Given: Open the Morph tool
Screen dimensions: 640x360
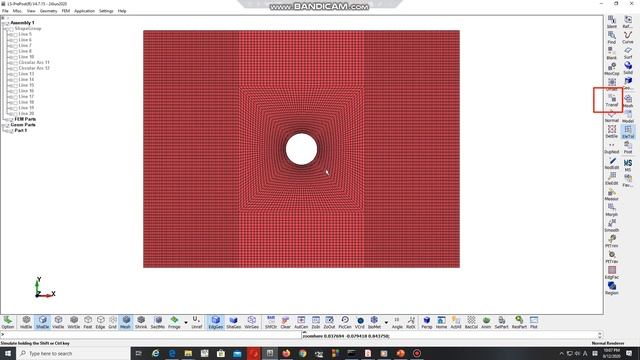Looking at the screenshot, I should coord(611,210).
